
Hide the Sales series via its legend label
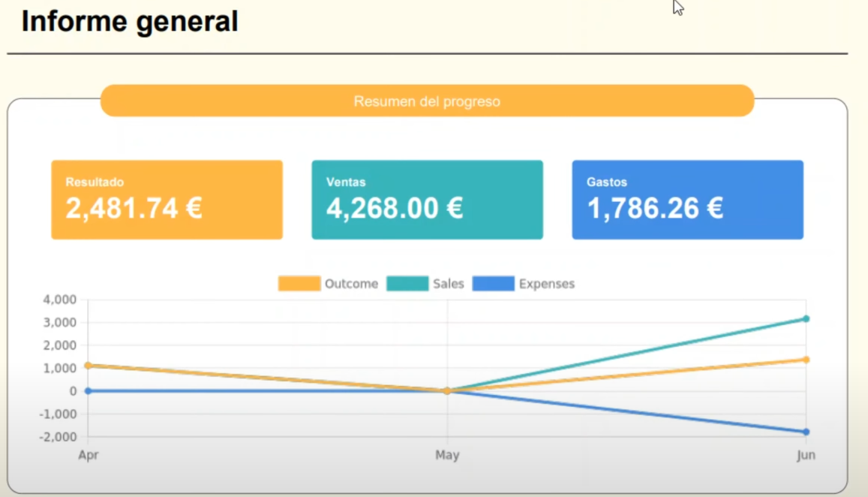(448, 284)
